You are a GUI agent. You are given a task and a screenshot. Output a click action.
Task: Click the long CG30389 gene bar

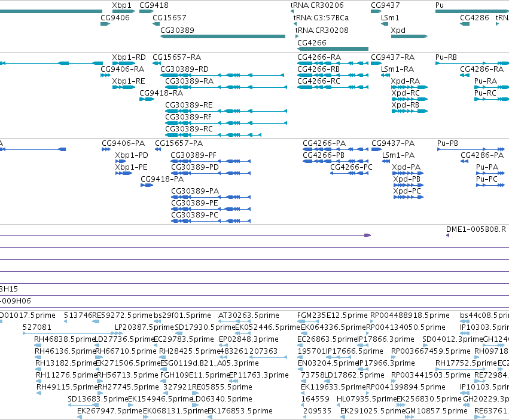click(x=223, y=36)
